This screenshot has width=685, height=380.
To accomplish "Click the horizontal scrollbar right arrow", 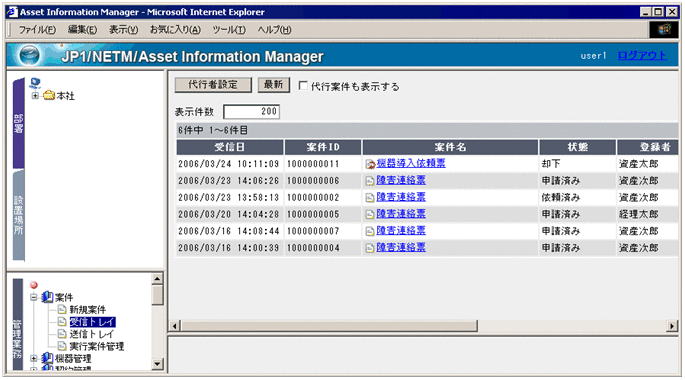I will click(x=672, y=326).
